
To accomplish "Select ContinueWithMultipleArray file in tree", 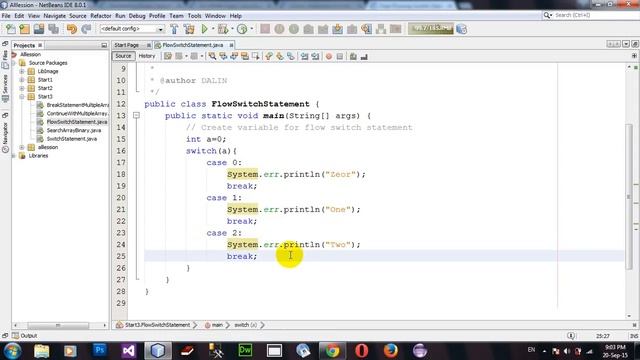I will [x=77, y=113].
